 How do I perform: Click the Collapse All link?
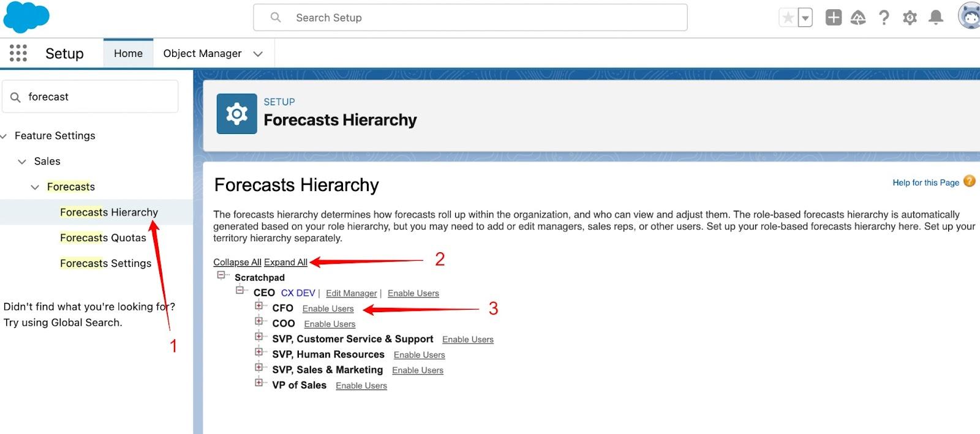(x=237, y=262)
